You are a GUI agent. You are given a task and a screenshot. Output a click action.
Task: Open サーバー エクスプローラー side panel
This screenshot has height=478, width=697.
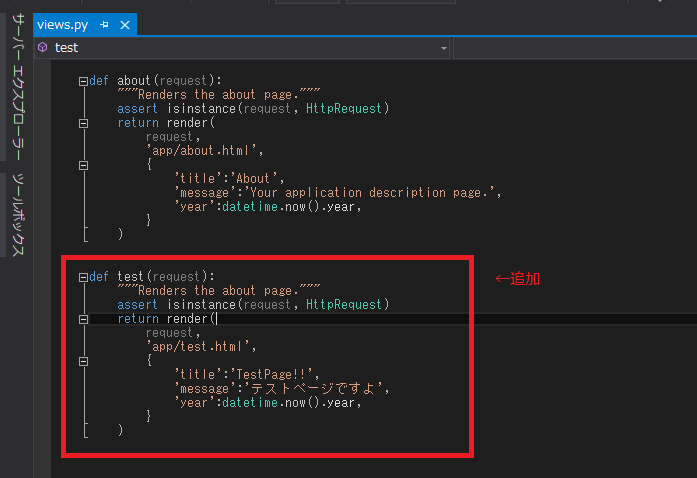pyautogui.click(x=17, y=87)
